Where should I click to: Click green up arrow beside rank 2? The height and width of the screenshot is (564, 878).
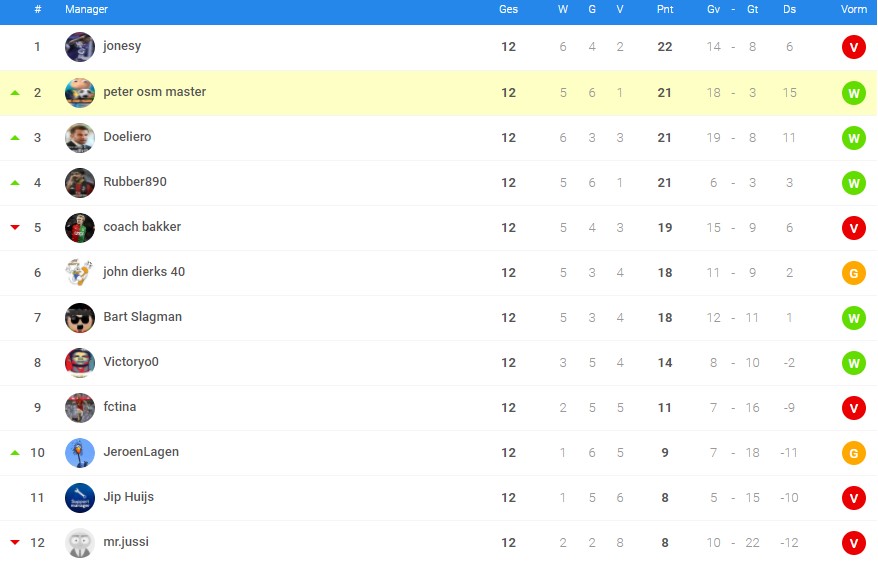click(15, 92)
